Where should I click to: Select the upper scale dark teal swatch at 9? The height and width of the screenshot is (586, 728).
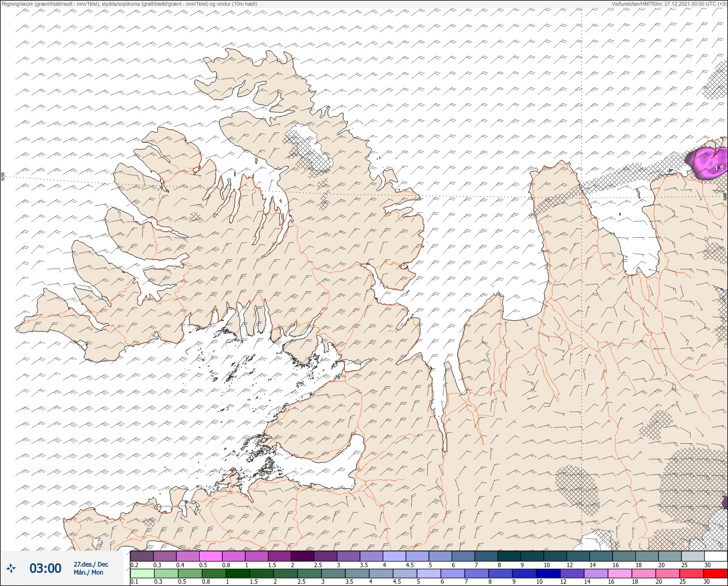point(532,556)
